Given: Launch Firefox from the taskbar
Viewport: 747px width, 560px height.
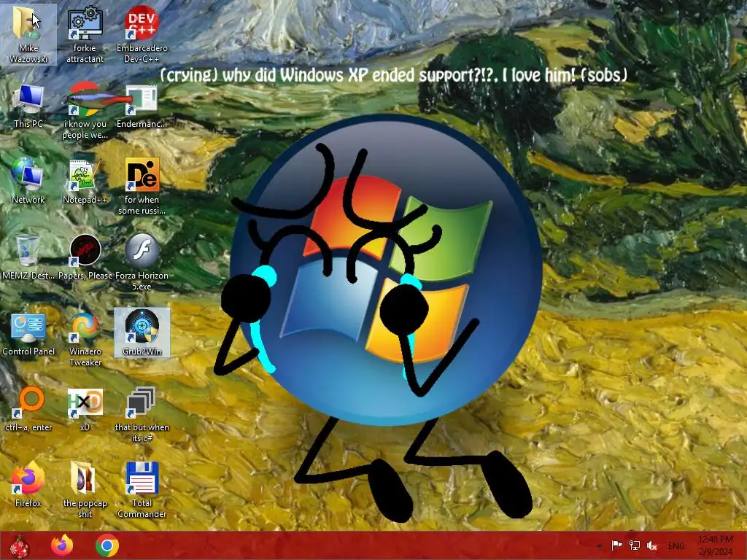Looking at the screenshot, I should 62,545.
